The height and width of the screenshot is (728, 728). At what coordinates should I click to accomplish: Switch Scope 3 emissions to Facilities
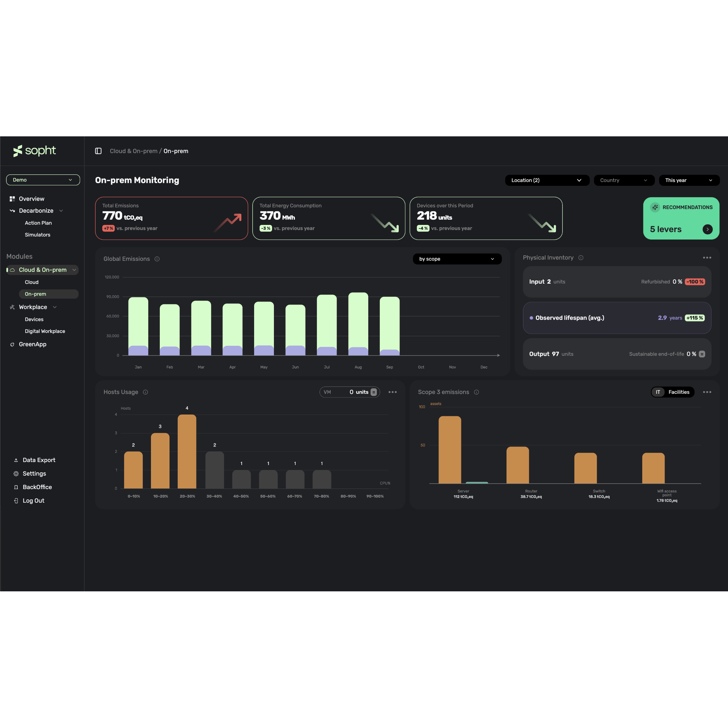coord(679,392)
